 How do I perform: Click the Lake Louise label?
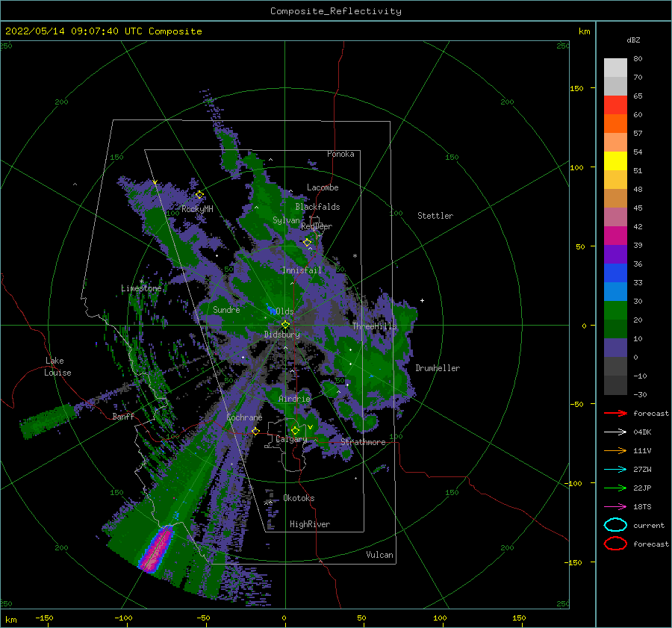tap(58, 367)
